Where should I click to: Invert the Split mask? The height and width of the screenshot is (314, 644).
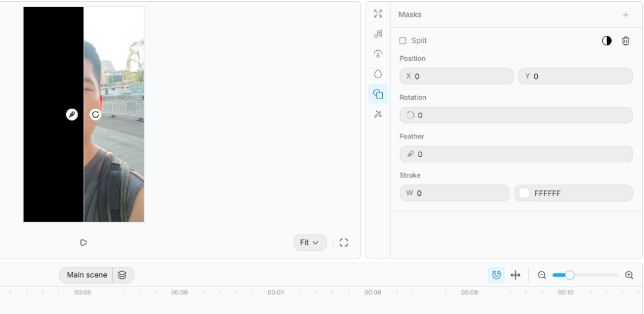click(606, 41)
